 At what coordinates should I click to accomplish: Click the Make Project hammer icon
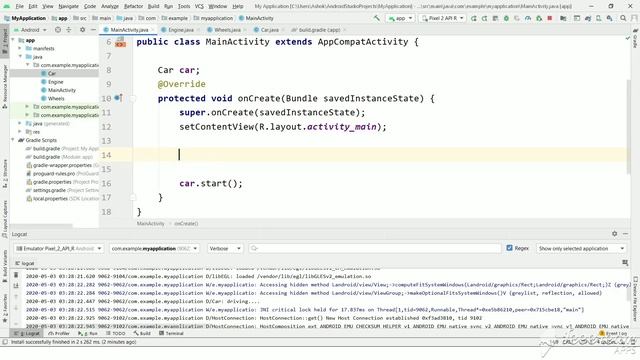[x=376, y=18]
